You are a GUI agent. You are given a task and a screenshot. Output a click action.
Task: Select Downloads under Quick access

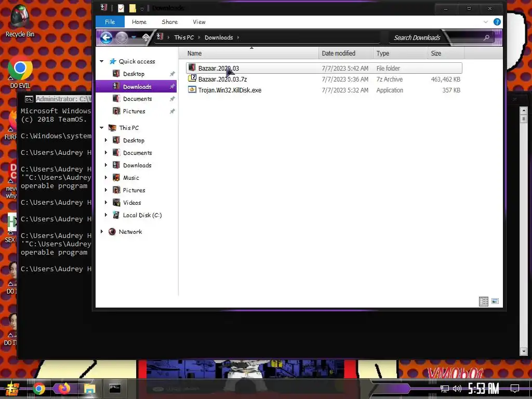[x=137, y=87]
